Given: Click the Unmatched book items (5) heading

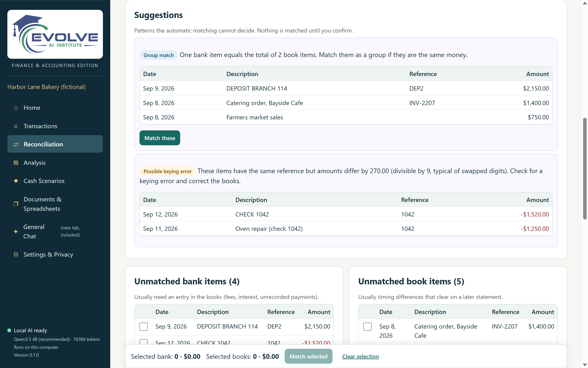Looking at the screenshot, I should pyautogui.click(x=411, y=281).
